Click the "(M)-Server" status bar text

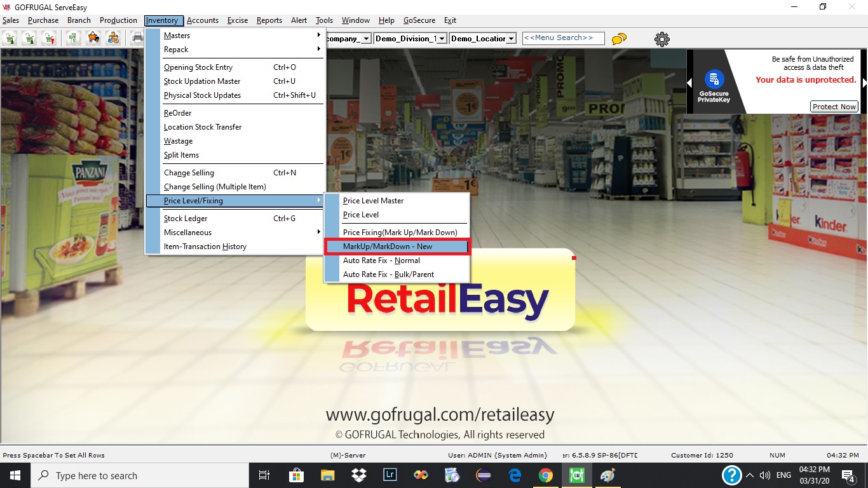tap(348, 456)
